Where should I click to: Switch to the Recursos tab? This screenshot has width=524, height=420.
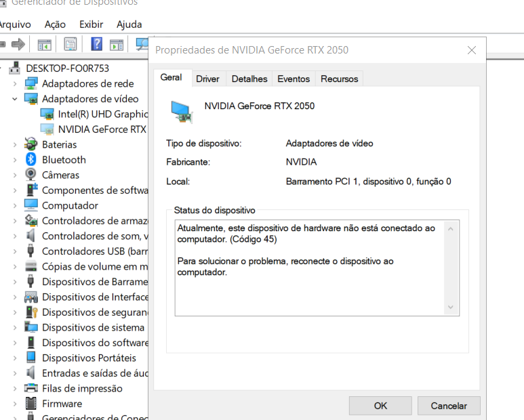pyautogui.click(x=339, y=79)
